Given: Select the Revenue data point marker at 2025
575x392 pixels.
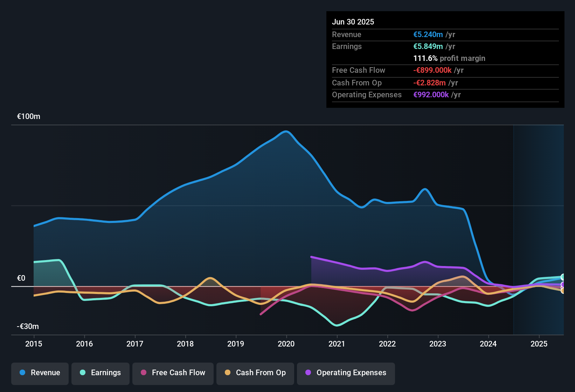Looking at the screenshot, I should 562,279.
